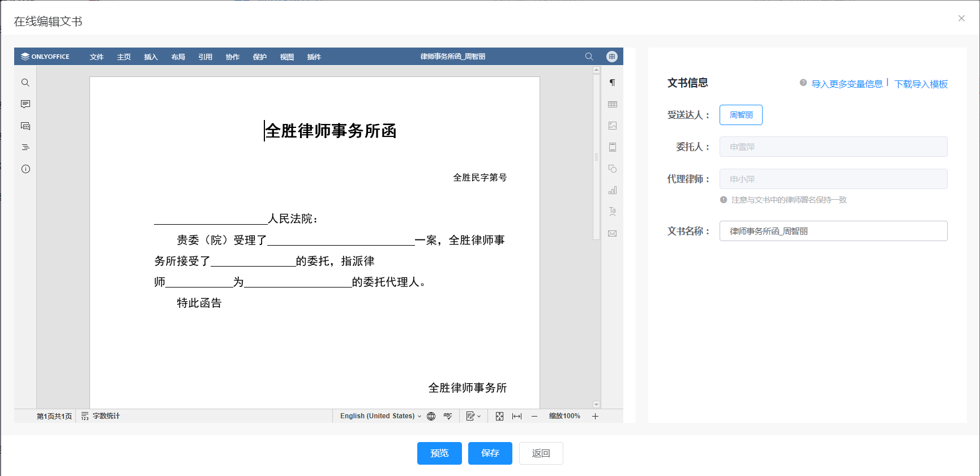Switch to the 引用 tab
The image size is (980, 476).
[206, 57]
